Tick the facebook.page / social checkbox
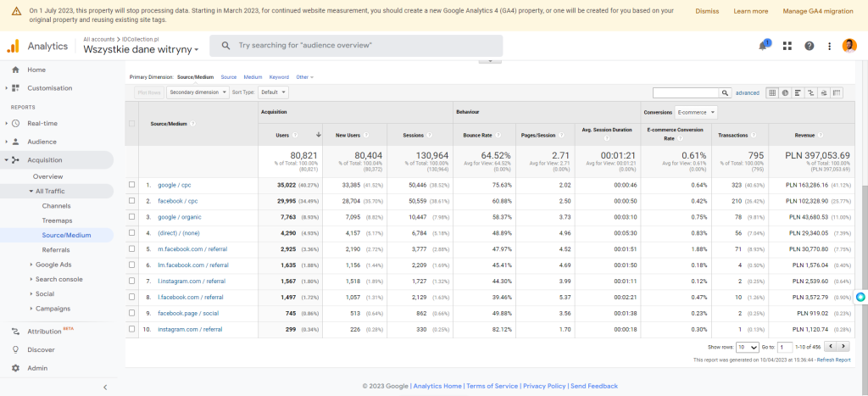The height and width of the screenshot is (396, 868). pyautogui.click(x=131, y=313)
